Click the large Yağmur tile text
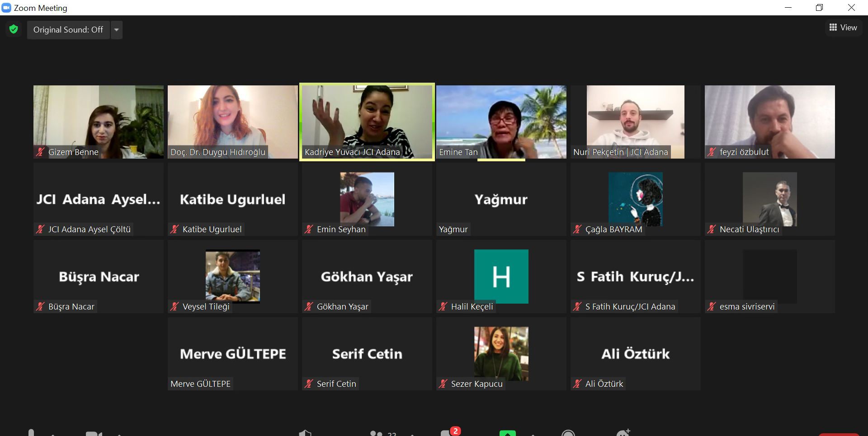This screenshot has height=436, width=868. tap(501, 199)
